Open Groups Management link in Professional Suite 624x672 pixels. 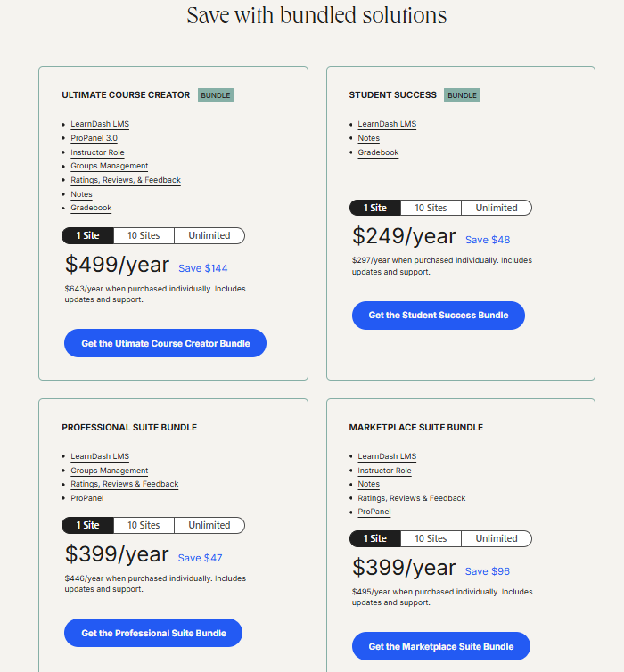tap(110, 471)
